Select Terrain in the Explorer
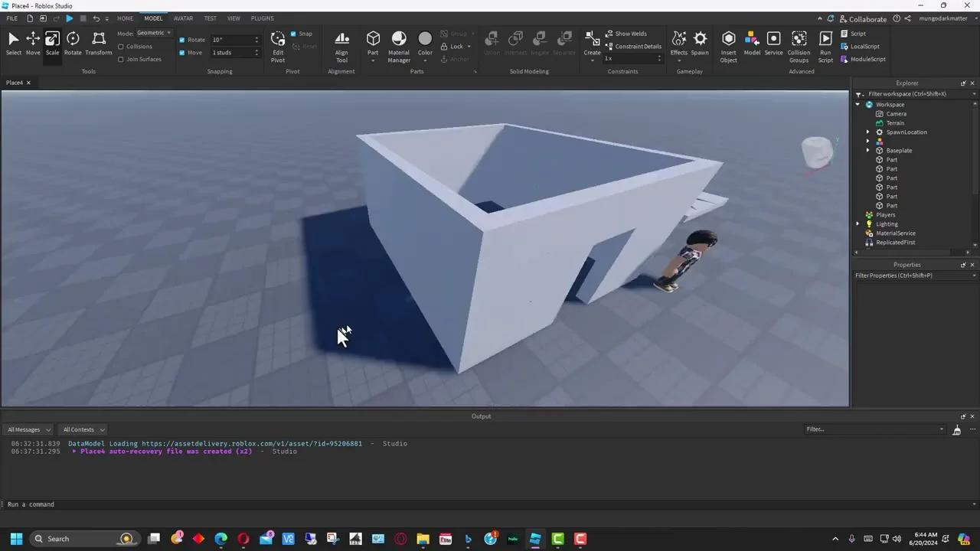980x551 pixels. coord(895,123)
